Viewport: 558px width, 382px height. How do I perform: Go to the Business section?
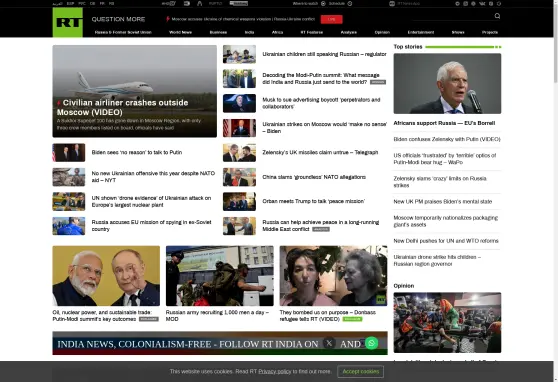[x=218, y=32]
